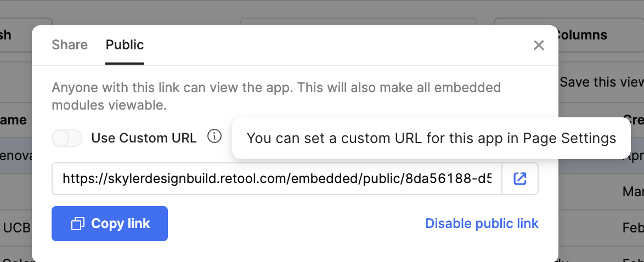This screenshot has height=262, width=644.
Task: Click the Disable public link link
Action: pyautogui.click(x=482, y=224)
